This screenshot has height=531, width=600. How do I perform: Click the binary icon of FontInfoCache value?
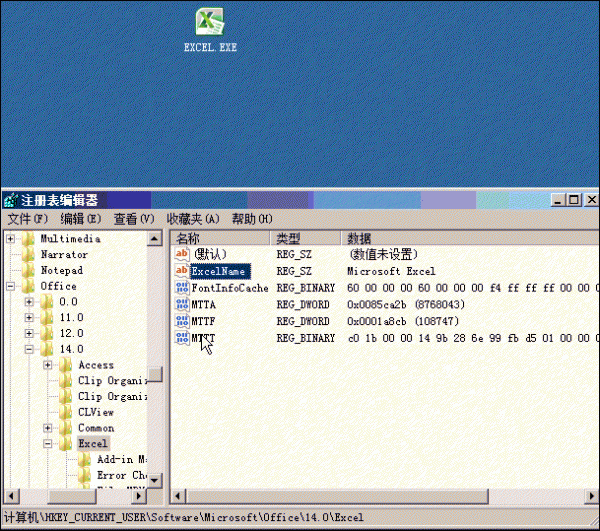pyautogui.click(x=182, y=288)
